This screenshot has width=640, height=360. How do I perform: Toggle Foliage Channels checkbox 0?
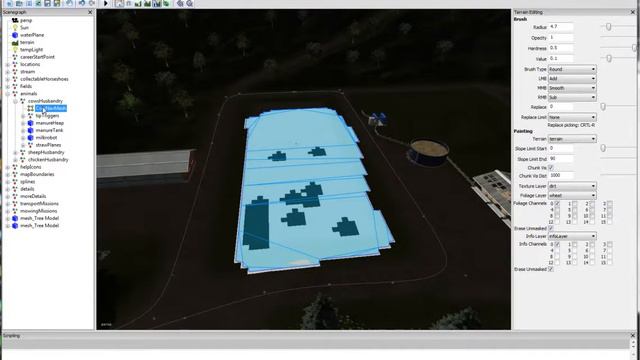(x=558, y=203)
